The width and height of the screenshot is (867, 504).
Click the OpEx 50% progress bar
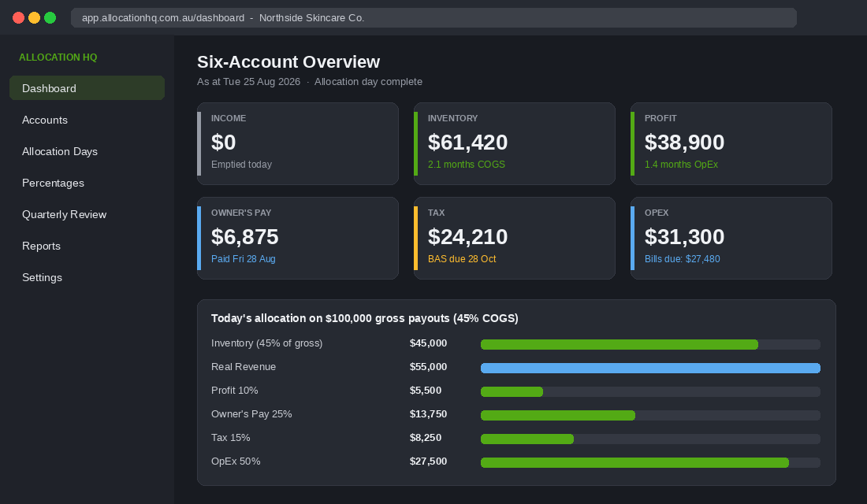click(x=650, y=462)
